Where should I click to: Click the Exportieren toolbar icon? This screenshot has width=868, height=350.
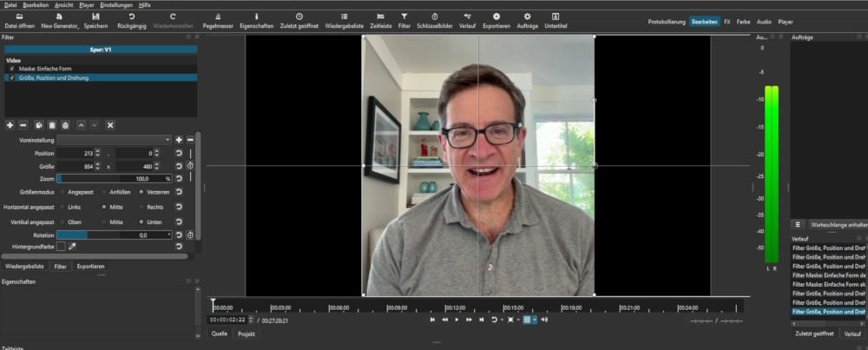(496, 20)
